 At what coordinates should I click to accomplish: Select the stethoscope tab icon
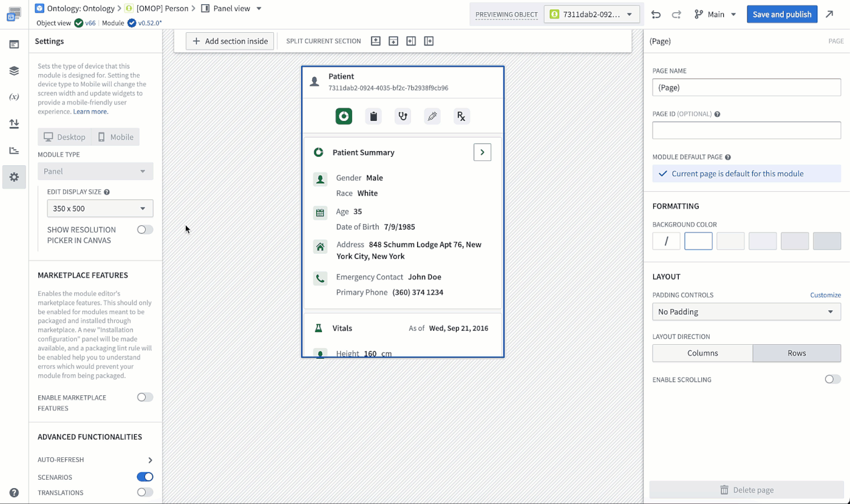pos(403,116)
